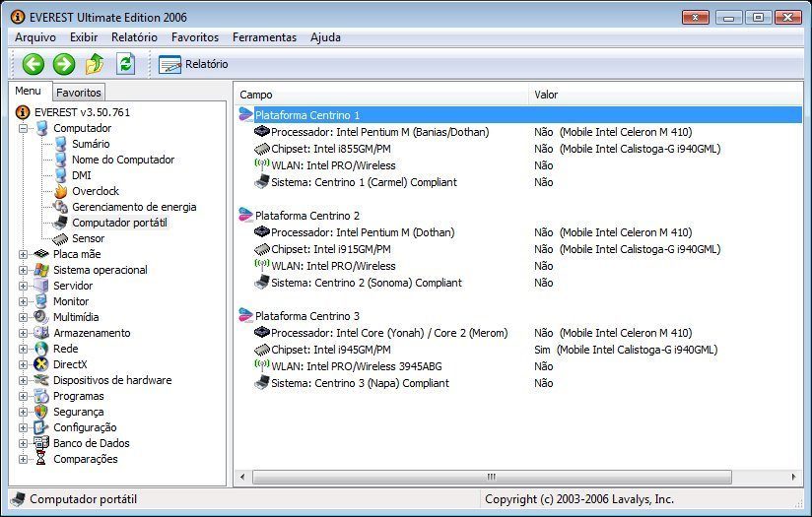Open the Relatório menu in menu bar
Screen dimensions: 812x517
[x=134, y=37]
